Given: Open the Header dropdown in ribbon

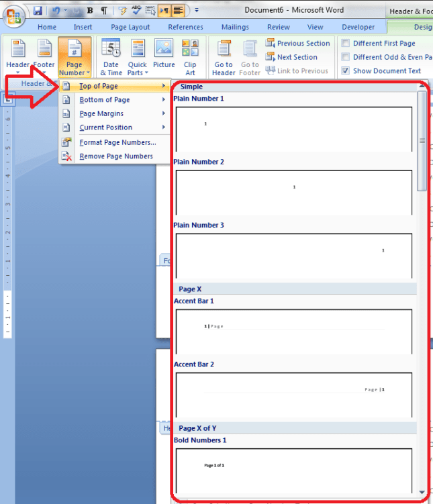Looking at the screenshot, I should coord(18,57).
